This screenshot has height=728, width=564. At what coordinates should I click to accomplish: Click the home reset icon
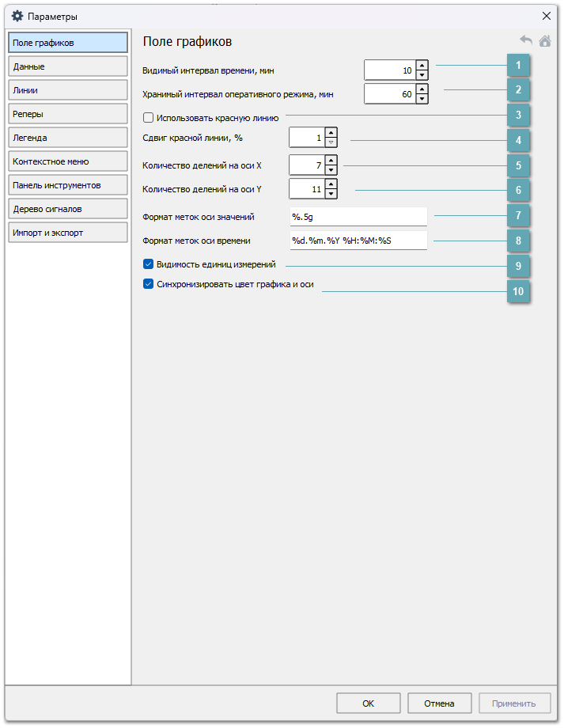tap(545, 41)
